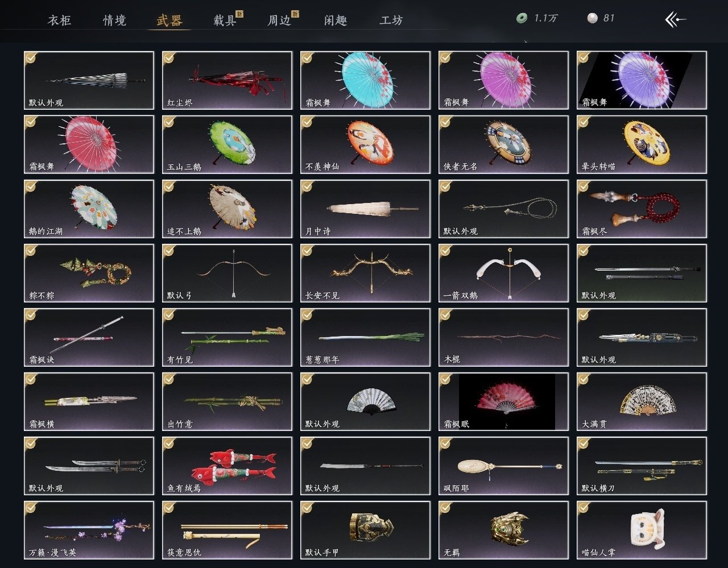Choose the 葱葱那年 scallion weapon
Image resolution: width=728 pixels, height=568 pixels.
coord(365,337)
